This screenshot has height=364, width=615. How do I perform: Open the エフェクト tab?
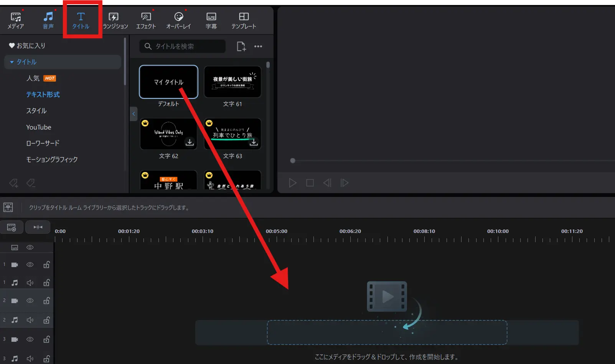[146, 21]
